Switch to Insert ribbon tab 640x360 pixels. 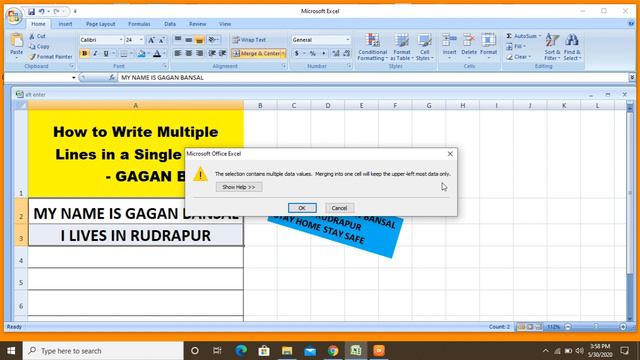(x=65, y=24)
